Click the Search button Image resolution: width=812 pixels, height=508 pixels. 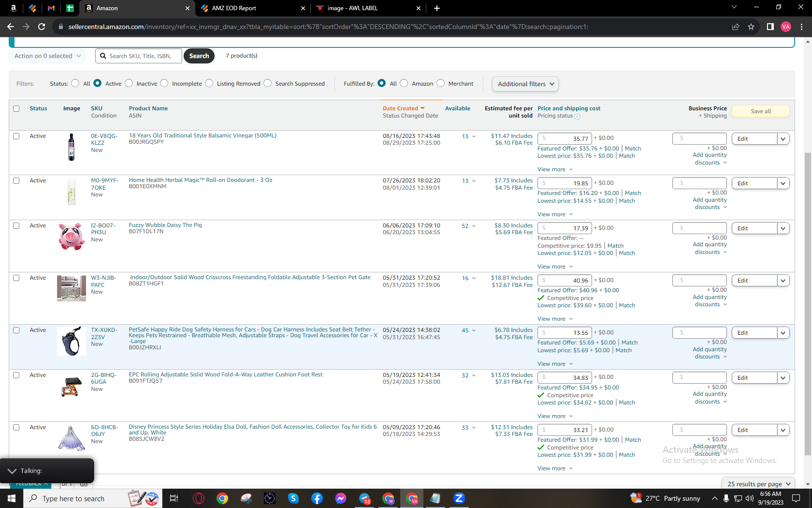[x=199, y=56]
